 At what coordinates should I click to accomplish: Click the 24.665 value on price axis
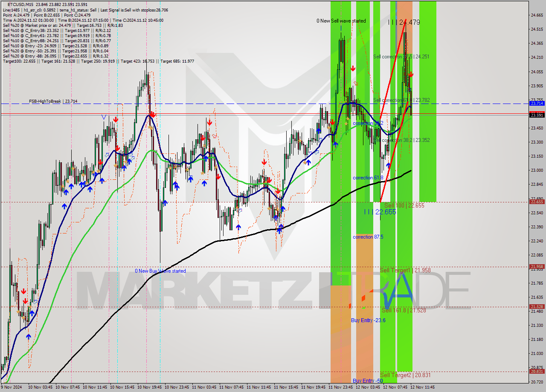(x=537, y=15)
